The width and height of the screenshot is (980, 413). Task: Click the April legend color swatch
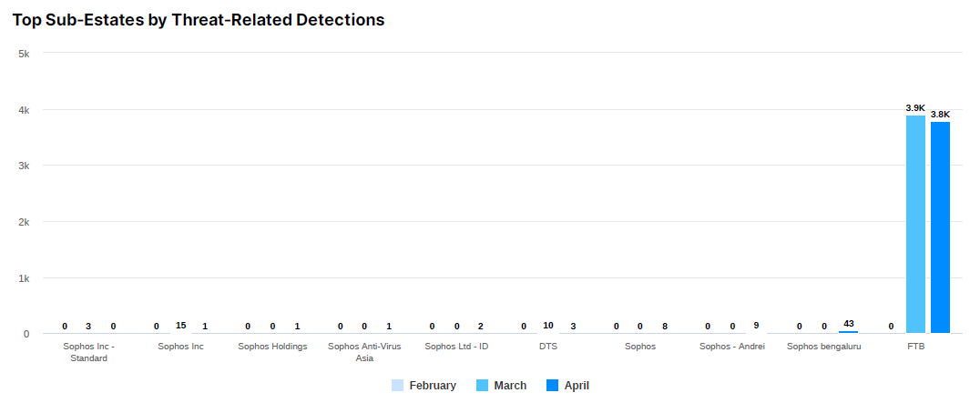[552, 386]
